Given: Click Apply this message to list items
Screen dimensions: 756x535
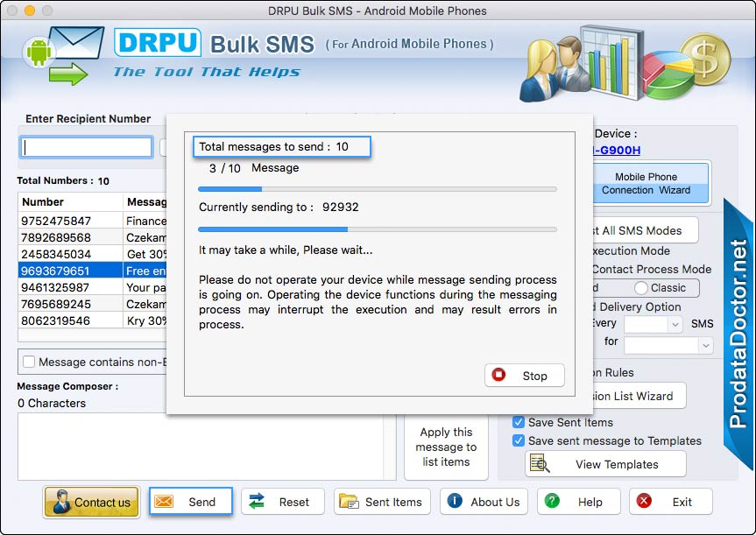Looking at the screenshot, I should 446,447.
